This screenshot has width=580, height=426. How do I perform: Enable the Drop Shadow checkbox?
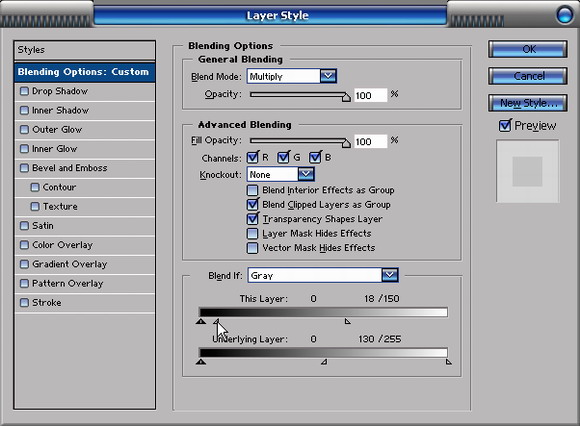[x=24, y=91]
